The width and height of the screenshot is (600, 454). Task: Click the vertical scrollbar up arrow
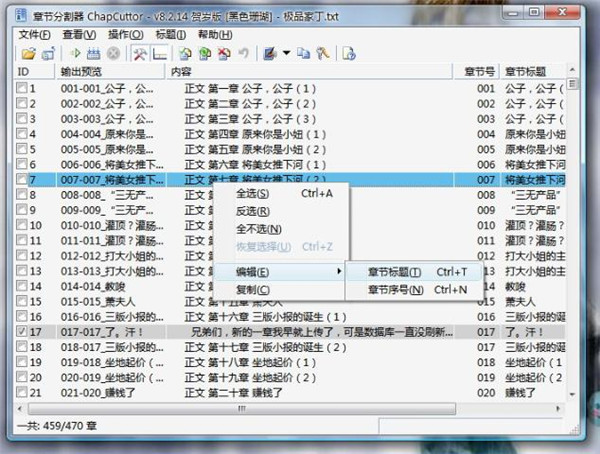tap(572, 70)
